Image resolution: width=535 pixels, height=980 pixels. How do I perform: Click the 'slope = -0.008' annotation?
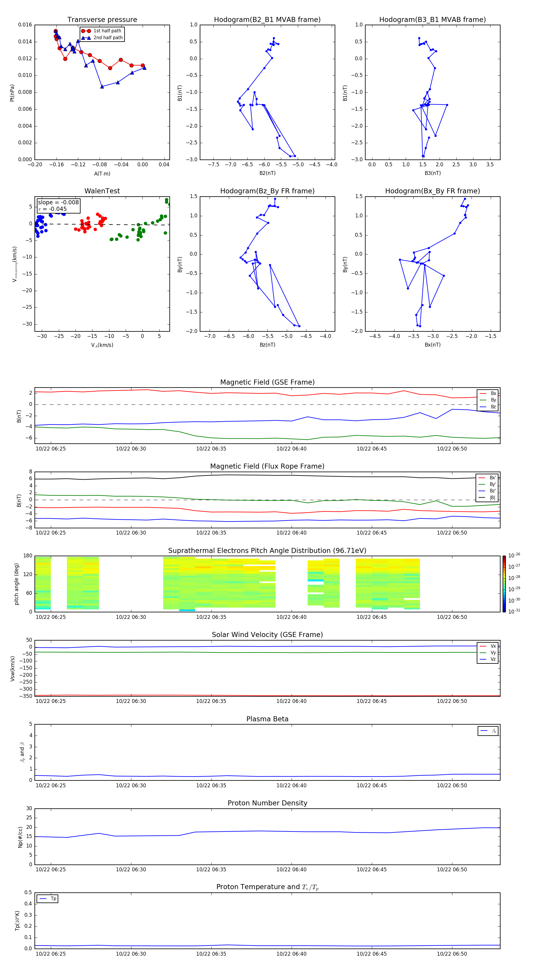58,203
